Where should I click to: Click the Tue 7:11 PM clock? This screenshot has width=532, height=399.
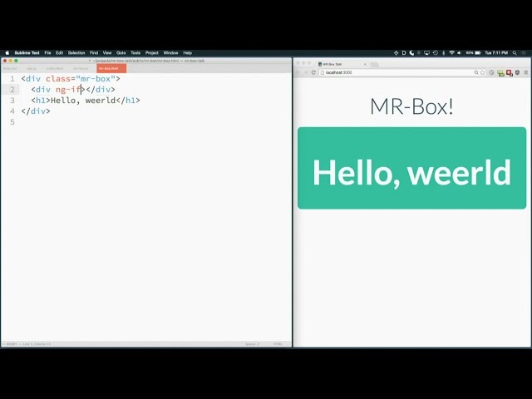[496, 53]
